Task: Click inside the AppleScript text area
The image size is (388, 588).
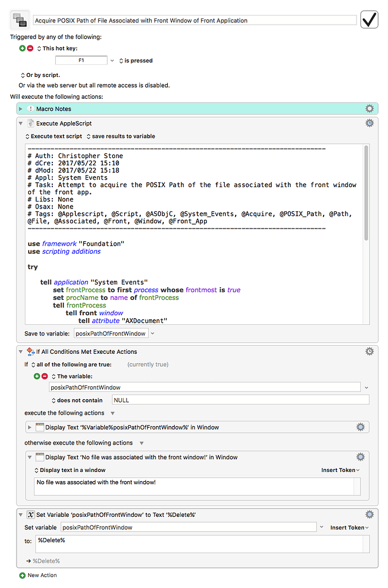Action: click(194, 234)
